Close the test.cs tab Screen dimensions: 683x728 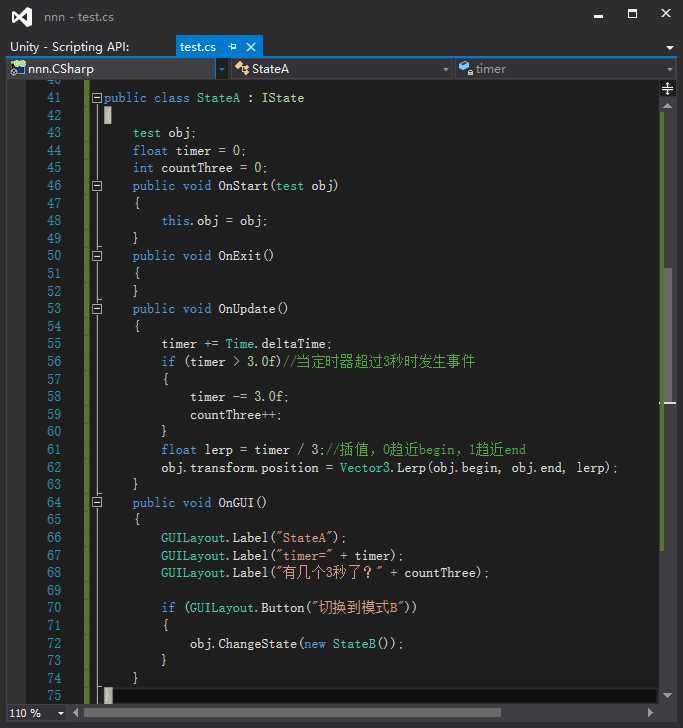(251, 47)
